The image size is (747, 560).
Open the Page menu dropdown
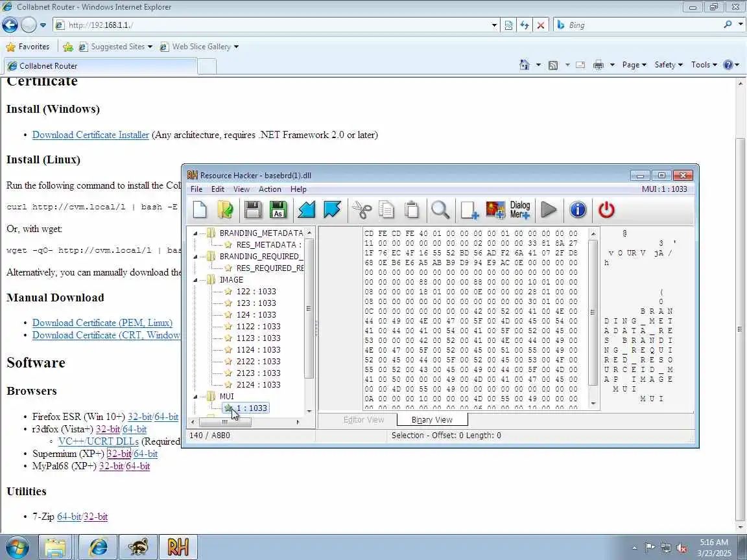(x=634, y=65)
